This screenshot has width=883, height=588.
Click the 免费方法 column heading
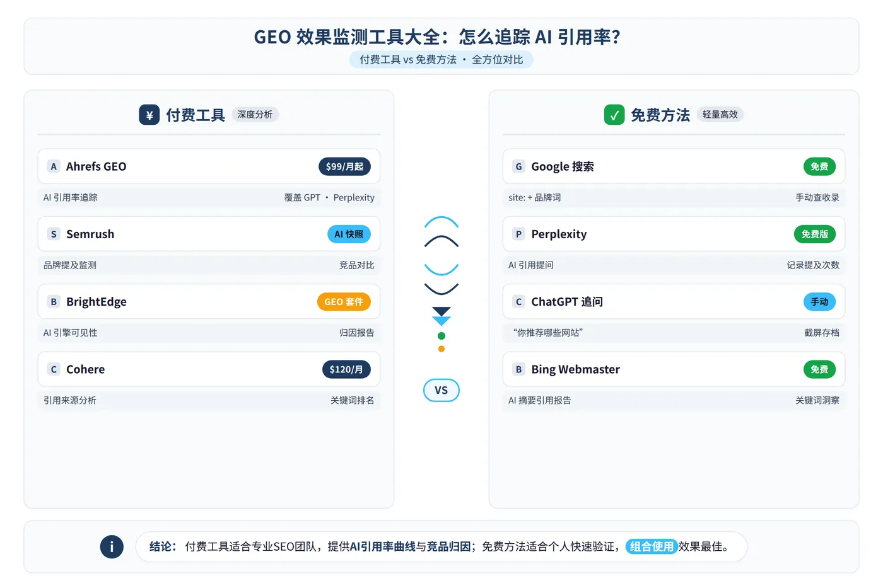tap(660, 115)
